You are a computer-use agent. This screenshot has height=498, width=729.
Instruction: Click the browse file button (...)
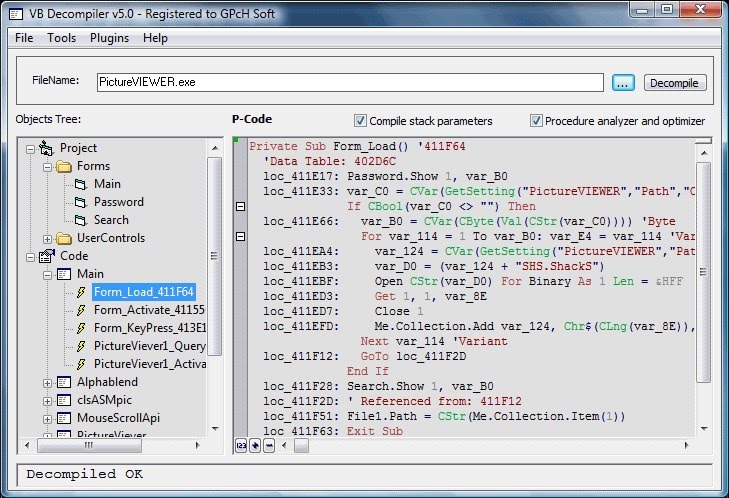click(622, 83)
